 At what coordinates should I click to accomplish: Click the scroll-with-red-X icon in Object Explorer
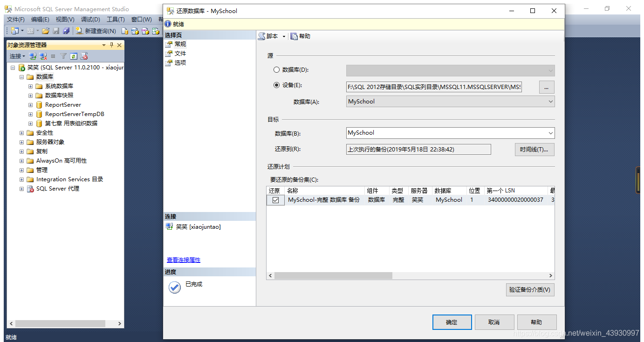pyautogui.click(x=84, y=56)
